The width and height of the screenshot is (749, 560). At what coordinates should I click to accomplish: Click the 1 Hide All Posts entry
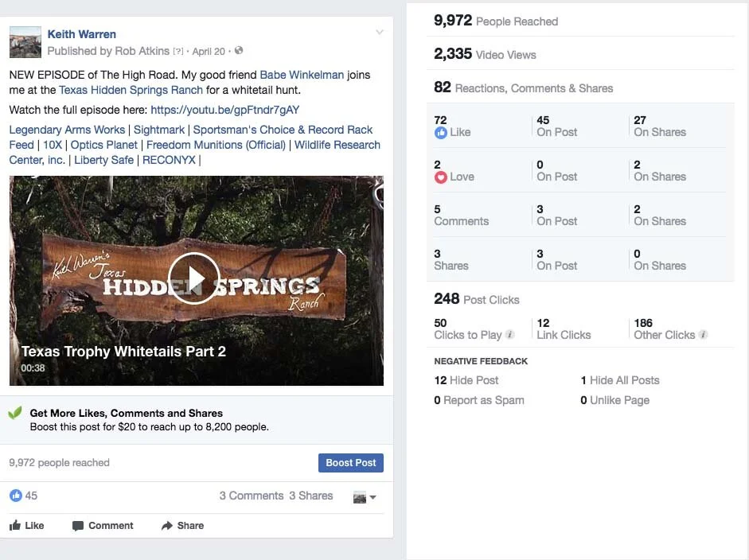pos(620,380)
